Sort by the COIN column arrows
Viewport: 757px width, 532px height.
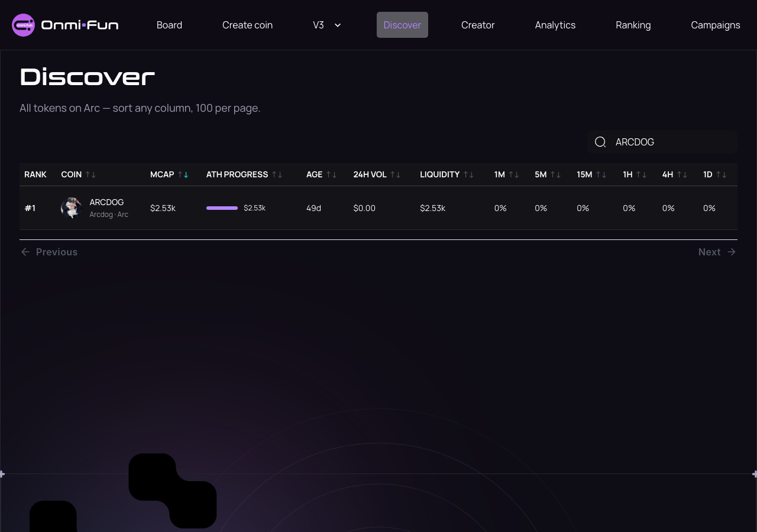(x=90, y=174)
